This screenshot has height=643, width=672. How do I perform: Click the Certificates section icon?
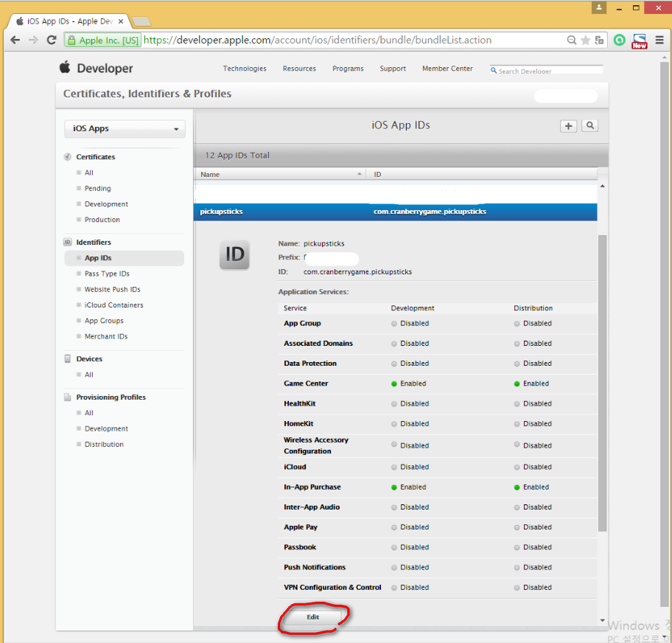68,157
